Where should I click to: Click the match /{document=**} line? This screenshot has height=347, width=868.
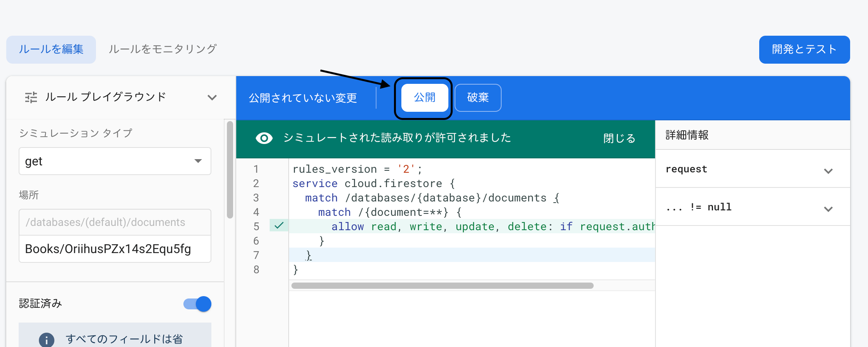click(390, 212)
